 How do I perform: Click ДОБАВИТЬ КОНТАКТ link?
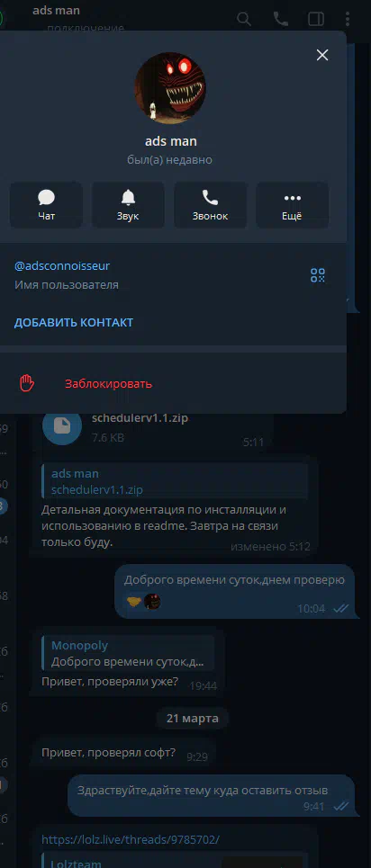74,322
